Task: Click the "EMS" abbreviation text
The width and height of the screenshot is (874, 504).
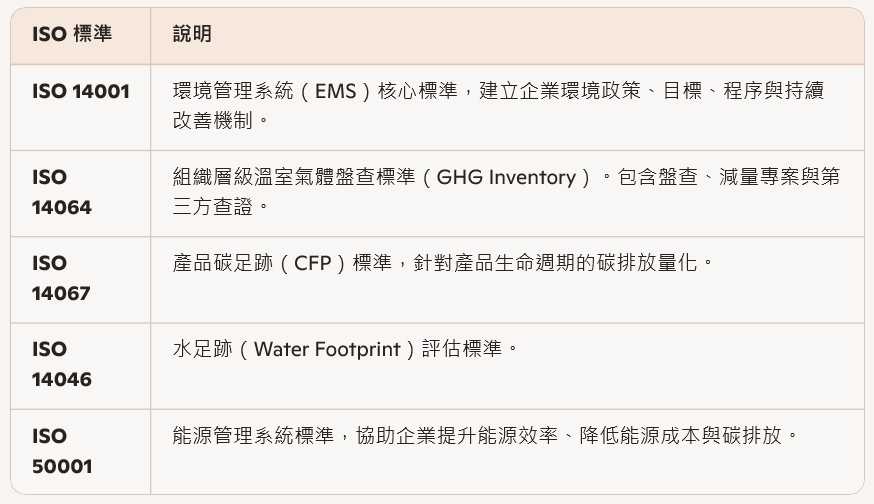Action: click(x=335, y=92)
